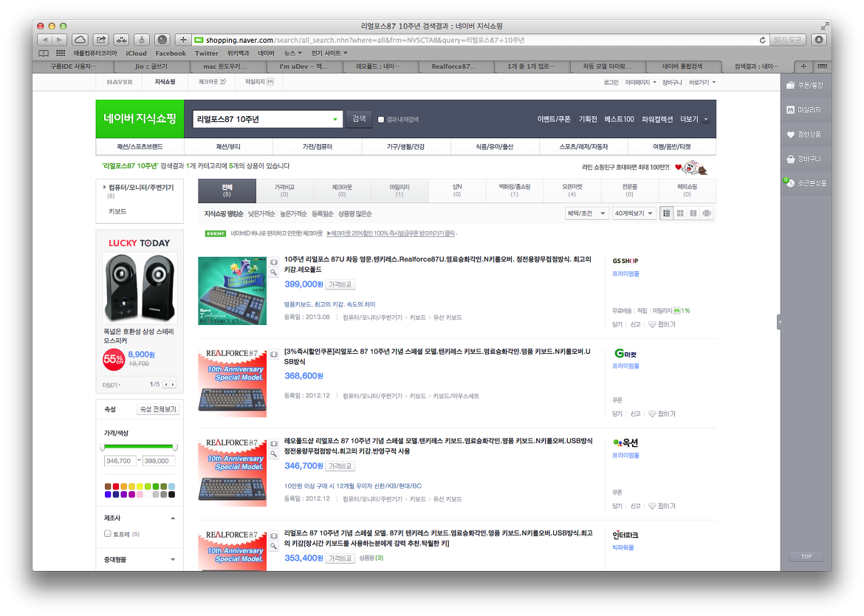Image resolution: width=864 pixels, height=616 pixels.
Task: Reload the page using the address bar icon
Action: tap(762, 40)
